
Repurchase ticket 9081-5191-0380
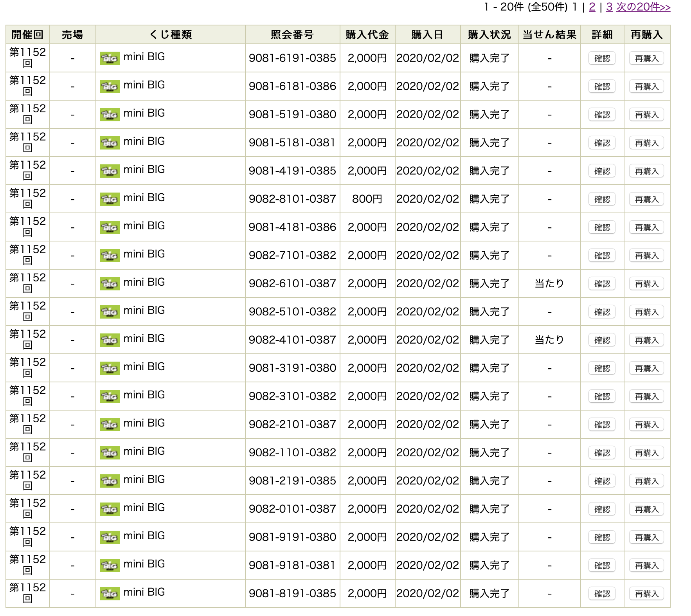646,115
